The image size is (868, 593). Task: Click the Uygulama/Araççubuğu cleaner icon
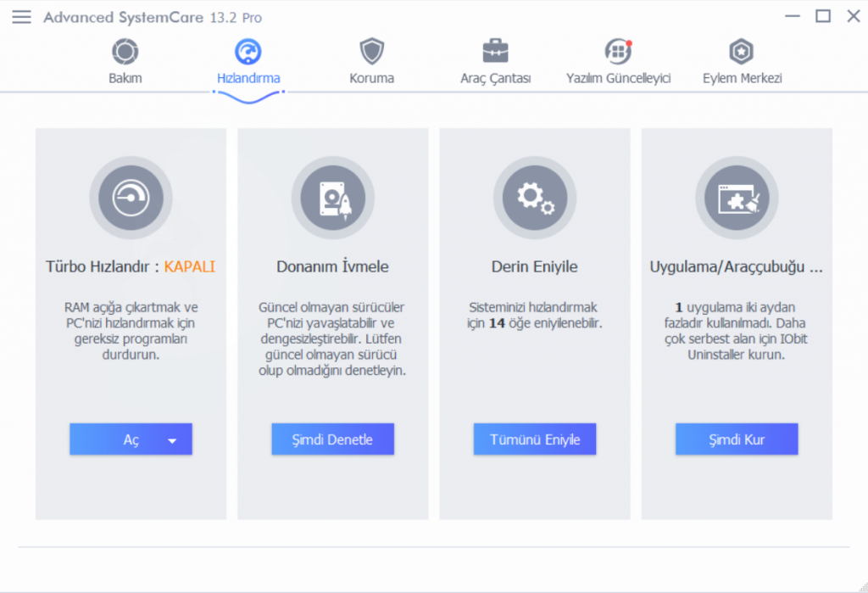pyautogui.click(x=737, y=198)
